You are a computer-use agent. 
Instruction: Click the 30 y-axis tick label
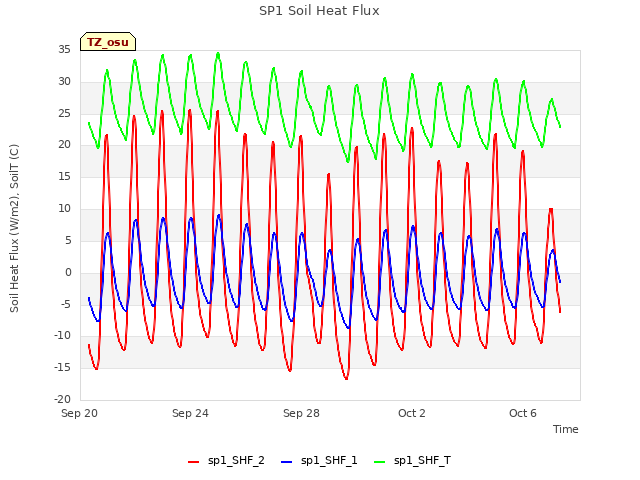coord(64,82)
